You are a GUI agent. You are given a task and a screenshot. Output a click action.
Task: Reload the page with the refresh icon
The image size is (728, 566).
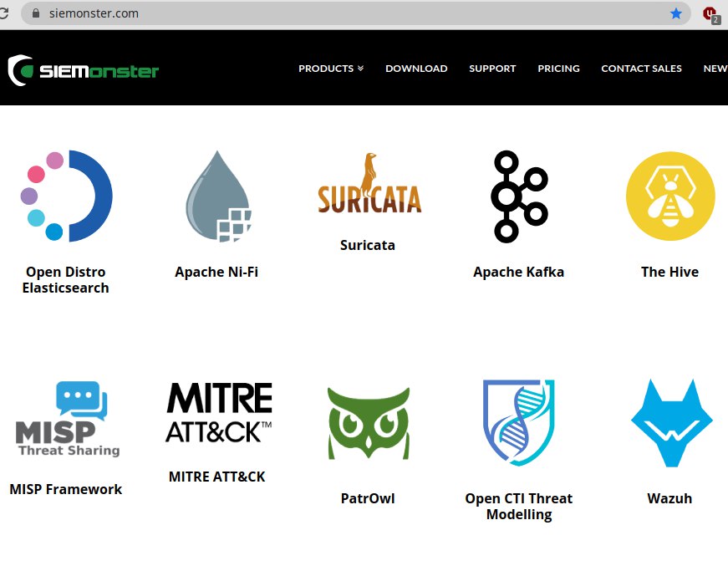3,13
